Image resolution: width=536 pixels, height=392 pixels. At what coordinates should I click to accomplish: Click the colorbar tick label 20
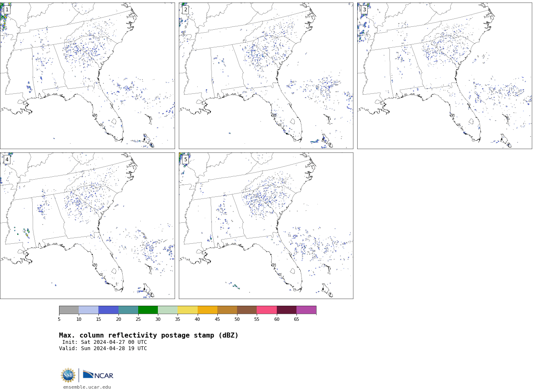pos(119,320)
